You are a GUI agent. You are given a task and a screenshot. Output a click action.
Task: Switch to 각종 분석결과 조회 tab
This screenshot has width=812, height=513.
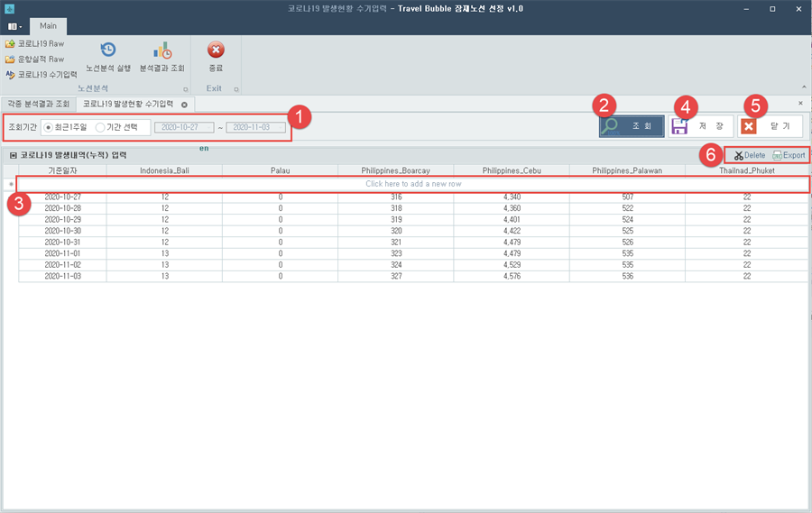(38, 104)
